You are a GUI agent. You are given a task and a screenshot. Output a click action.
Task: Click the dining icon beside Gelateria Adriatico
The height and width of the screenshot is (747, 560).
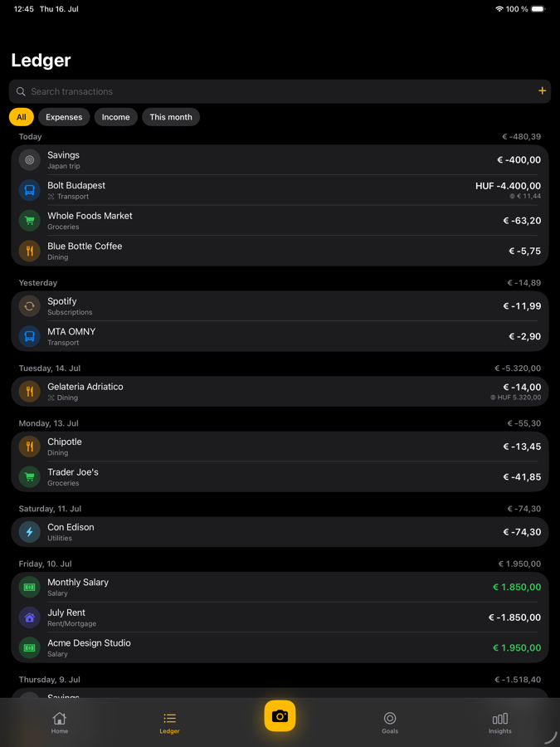(30, 392)
